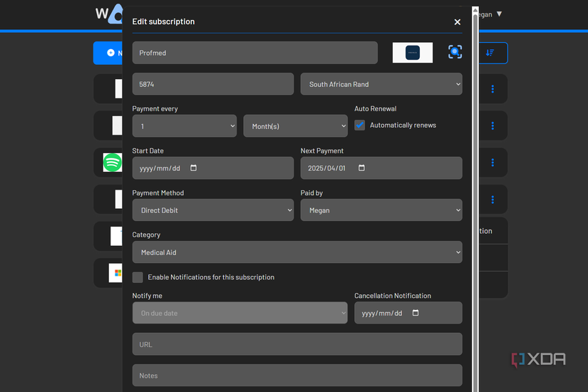The width and height of the screenshot is (588, 392).
Task: Enable Notifications for this subscription checkbox
Action: [x=138, y=277]
